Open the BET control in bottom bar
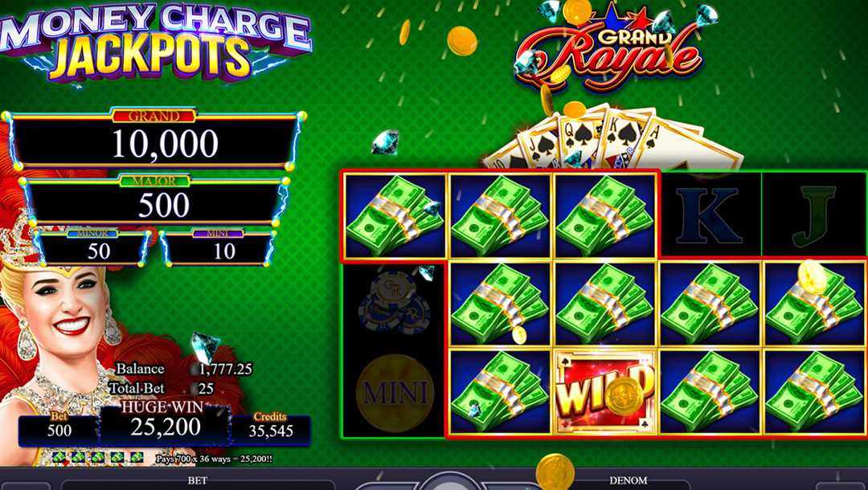Image resolution: width=868 pixels, height=490 pixels. pyautogui.click(x=197, y=480)
